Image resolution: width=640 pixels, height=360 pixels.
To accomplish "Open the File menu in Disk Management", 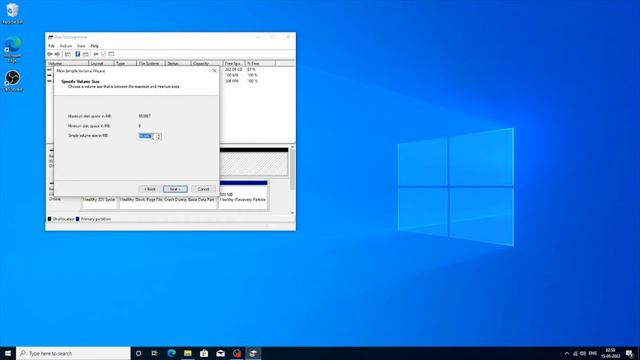I will click(51, 46).
